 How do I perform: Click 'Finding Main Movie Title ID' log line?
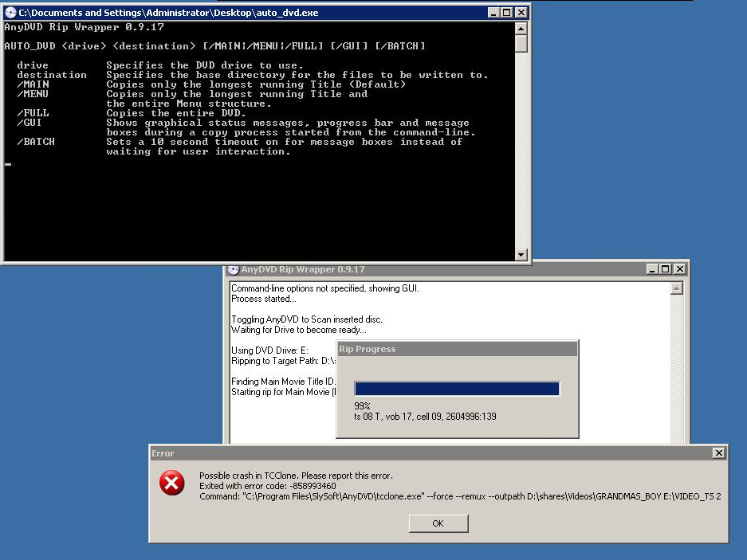coord(284,382)
